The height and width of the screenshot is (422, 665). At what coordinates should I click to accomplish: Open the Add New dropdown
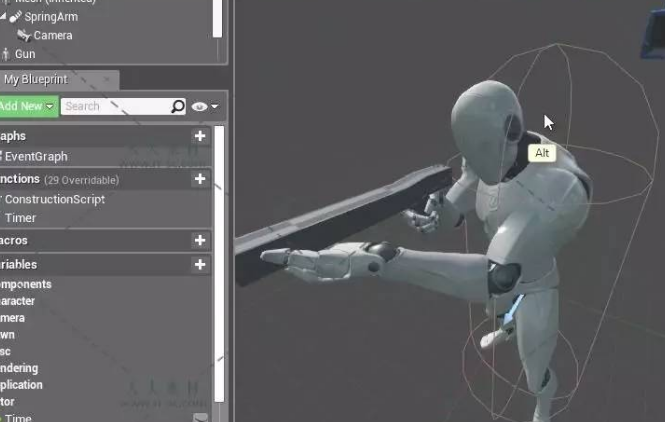28,106
